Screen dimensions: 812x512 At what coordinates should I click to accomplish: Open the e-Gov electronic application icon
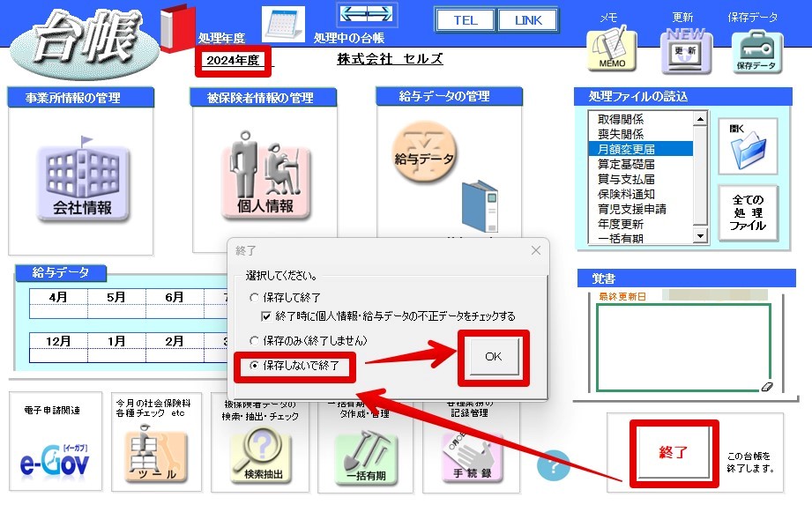(55, 460)
